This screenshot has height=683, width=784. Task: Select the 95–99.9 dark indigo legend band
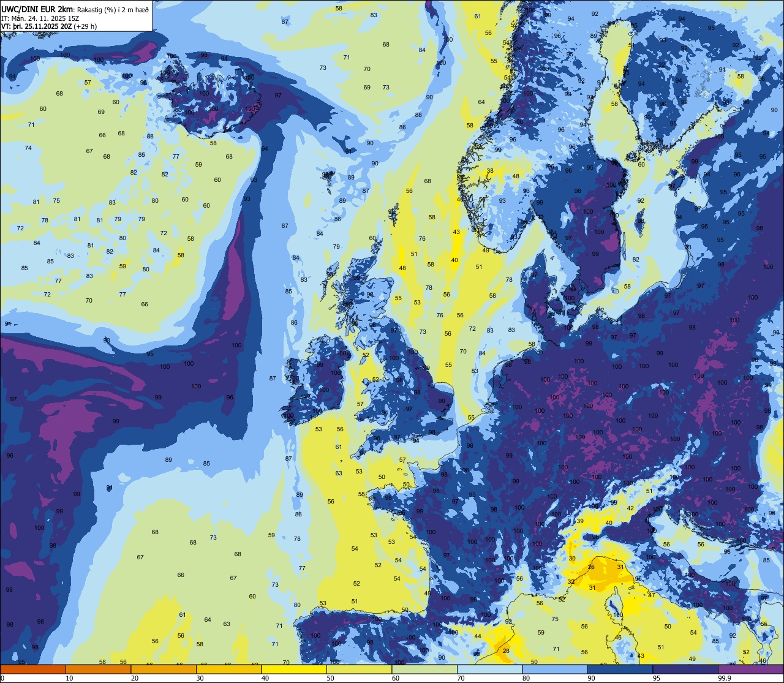685,670
